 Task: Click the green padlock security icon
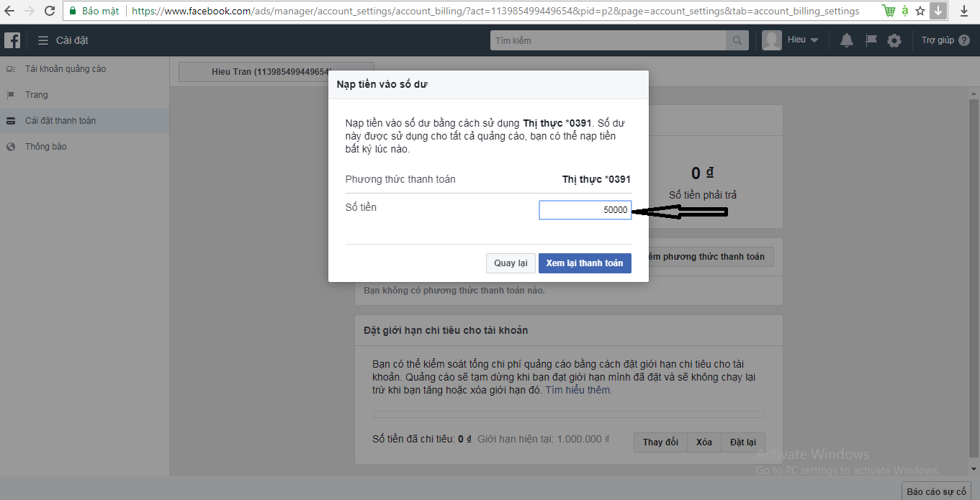click(73, 12)
